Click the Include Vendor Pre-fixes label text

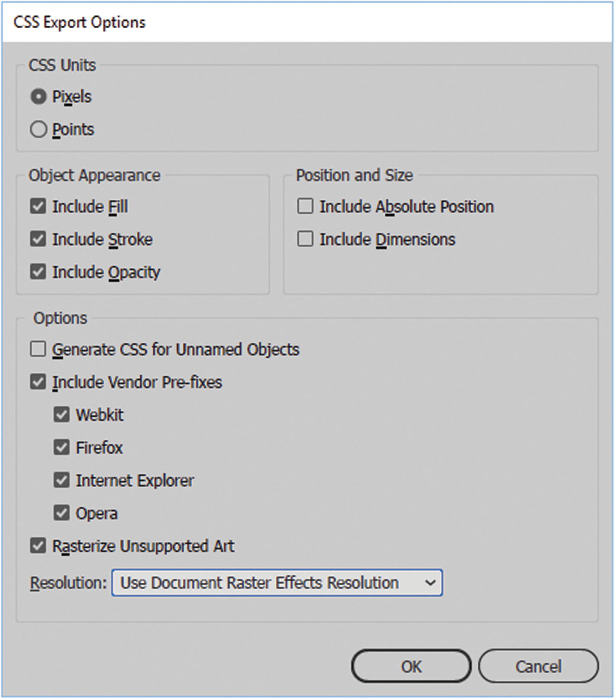(137, 382)
